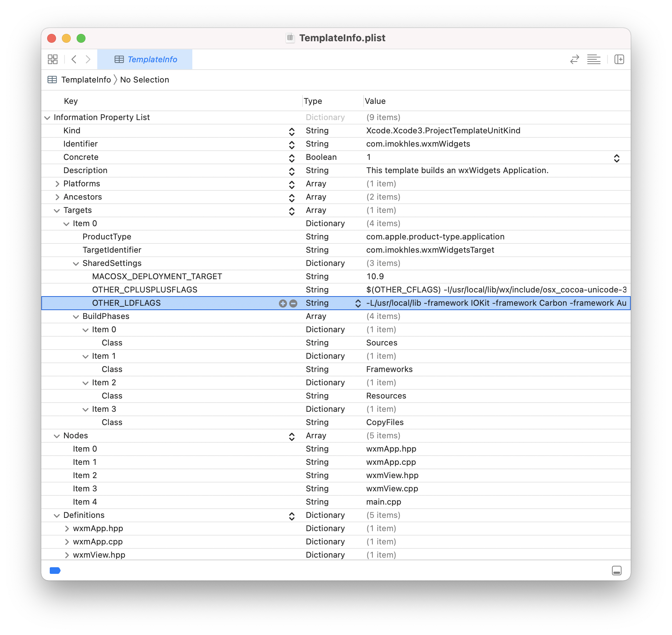Expand the Platforms array
Screen dimensions: 672x635
tap(57, 183)
